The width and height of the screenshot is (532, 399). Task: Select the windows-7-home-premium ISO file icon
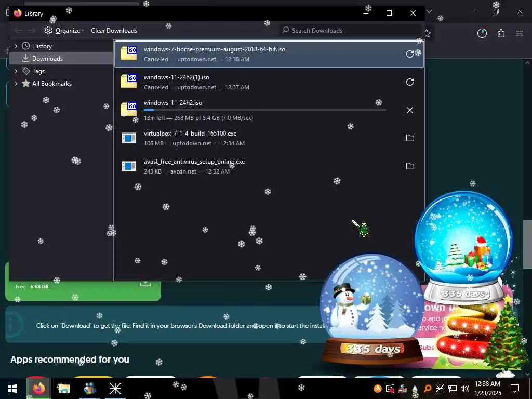[x=129, y=54]
